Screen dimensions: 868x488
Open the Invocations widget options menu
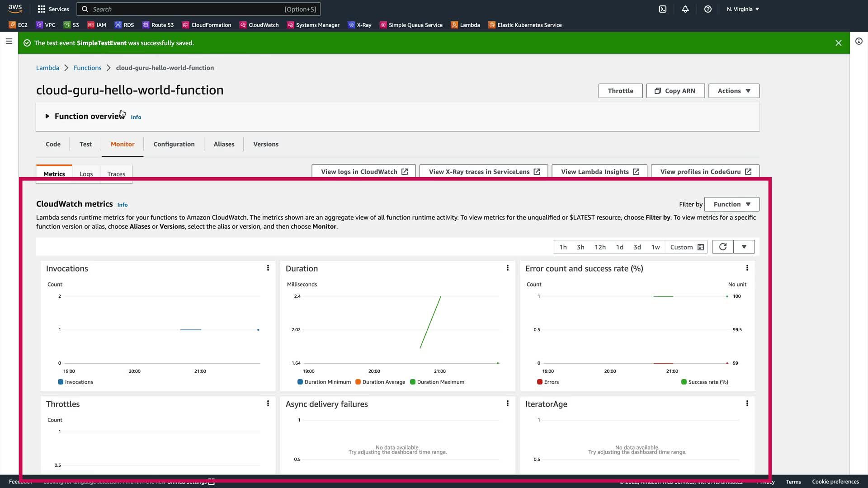[x=268, y=268]
